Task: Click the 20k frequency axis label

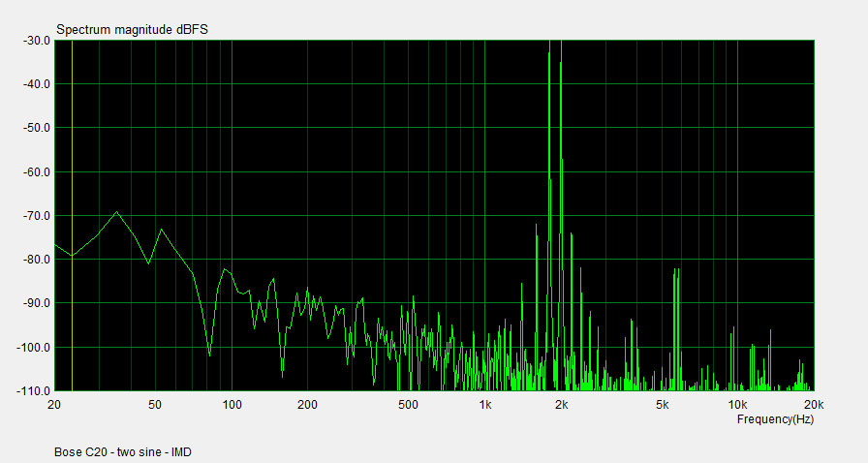Action: tap(815, 405)
